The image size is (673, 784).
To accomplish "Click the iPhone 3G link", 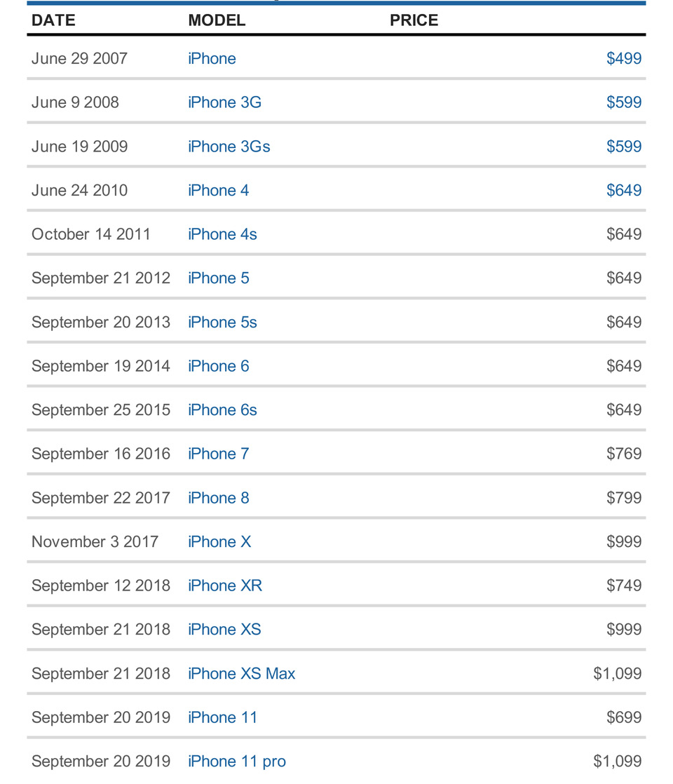I will point(224,102).
